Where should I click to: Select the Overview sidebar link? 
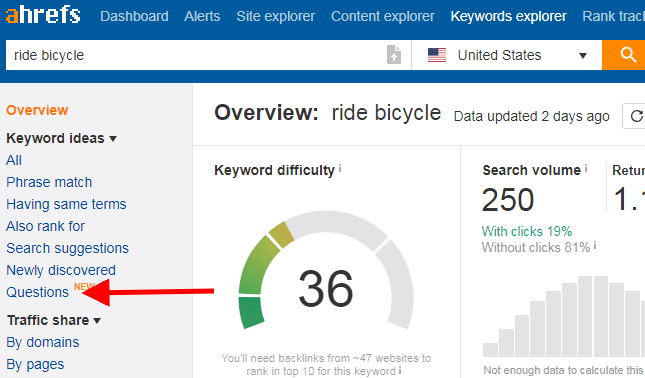pyautogui.click(x=37, y=110)
